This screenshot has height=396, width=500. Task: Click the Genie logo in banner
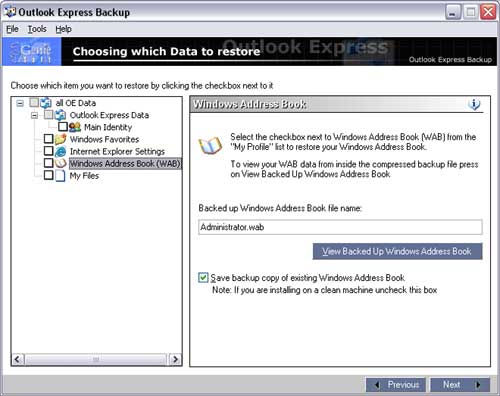tap(32, 51)
